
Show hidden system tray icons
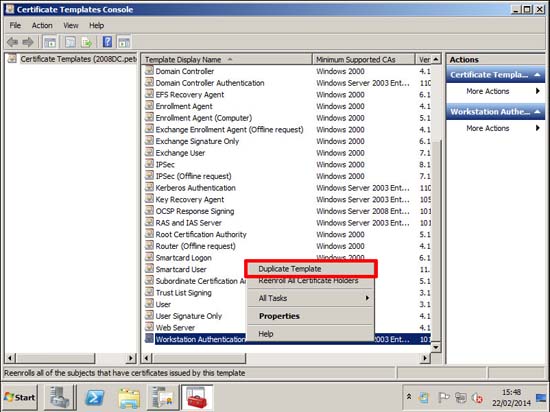coord(409,397)
